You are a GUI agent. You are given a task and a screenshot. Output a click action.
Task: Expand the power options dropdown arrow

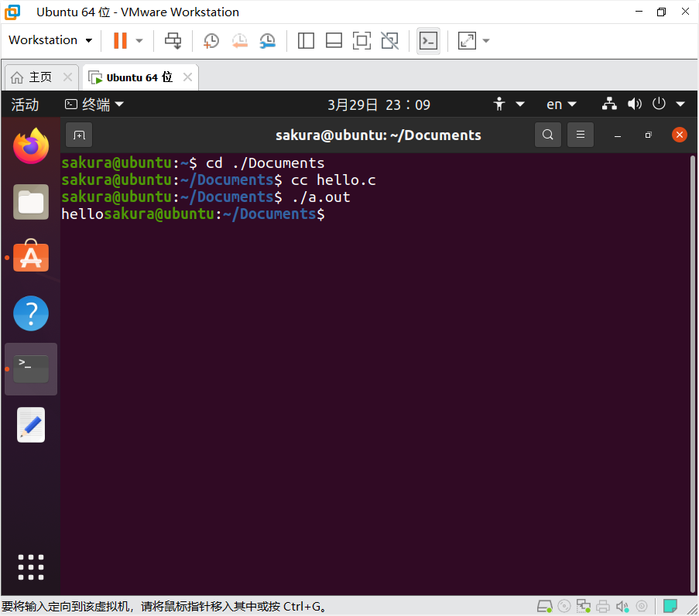pos(140,40)
